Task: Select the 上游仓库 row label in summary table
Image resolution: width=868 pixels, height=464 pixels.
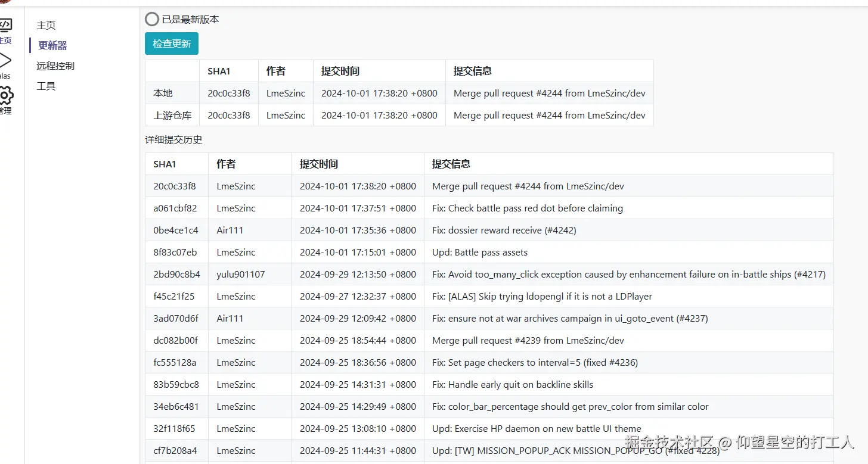Action: (x=172, y=115)
